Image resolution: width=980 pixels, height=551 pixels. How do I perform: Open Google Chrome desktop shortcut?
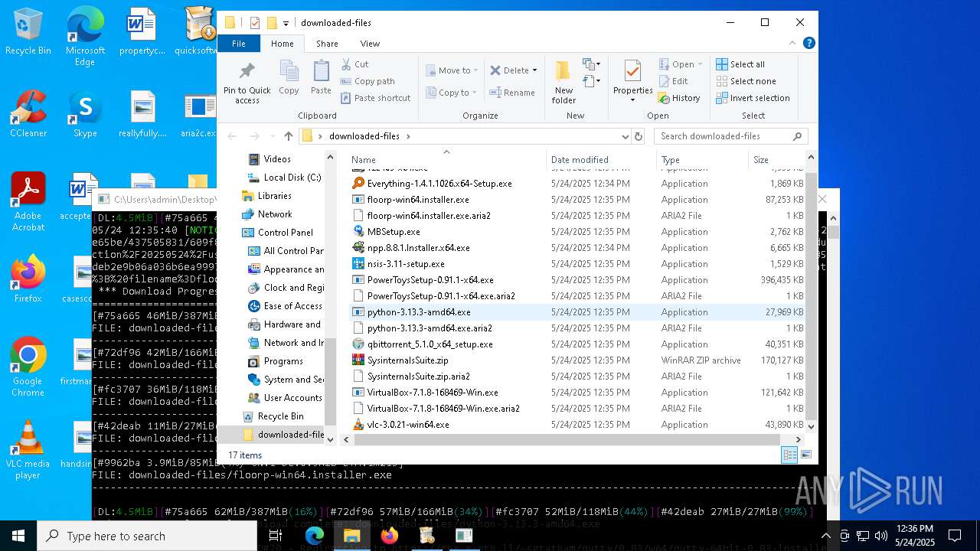[x=28, y=367]
